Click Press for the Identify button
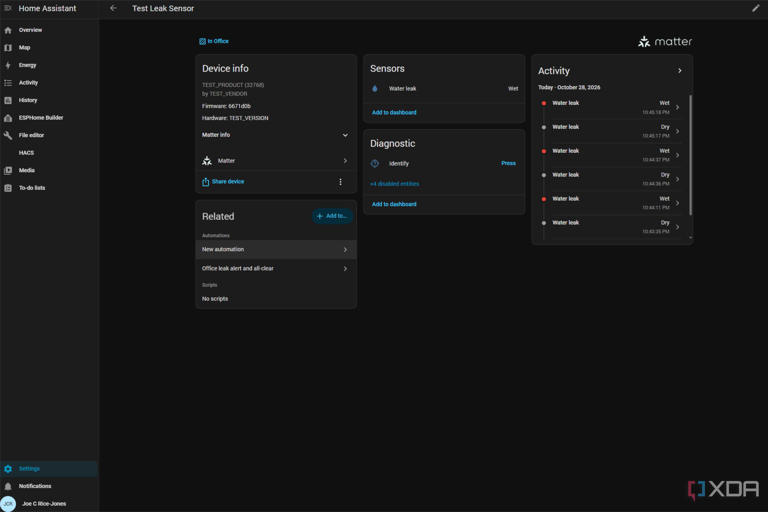Viewport: 768px width, 512px height. (x=508, y=163)
